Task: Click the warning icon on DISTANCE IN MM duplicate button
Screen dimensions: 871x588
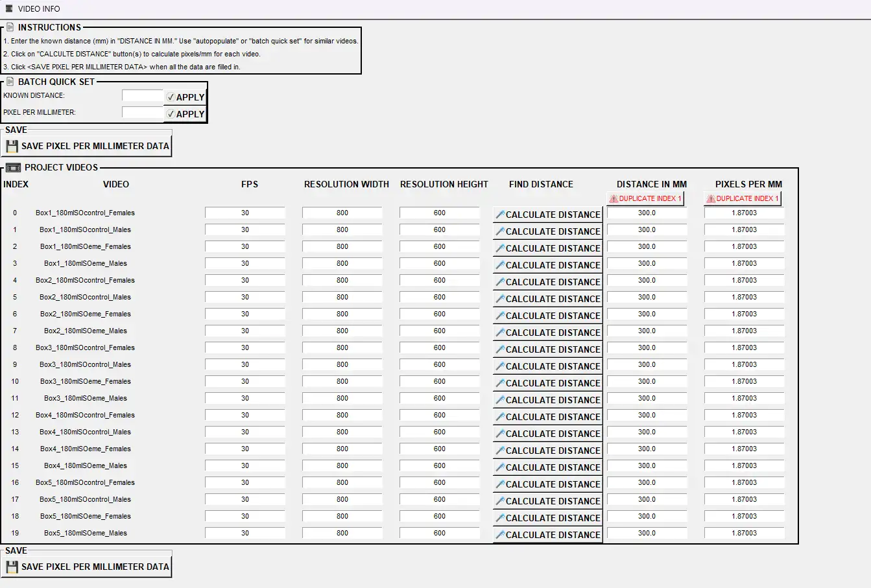Action: pyautogui.click(x=614, y=198)
